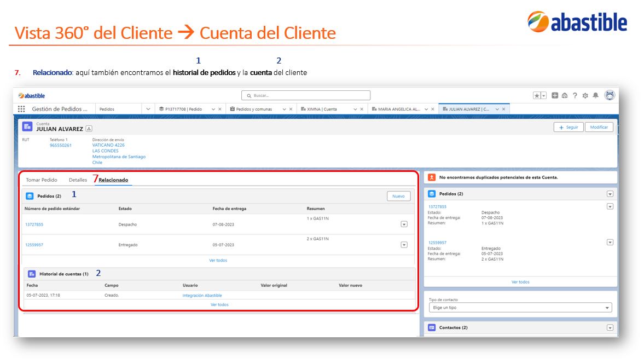Click the Buscar search field
This screenshot has height=363, width=644.
point(306,95)
